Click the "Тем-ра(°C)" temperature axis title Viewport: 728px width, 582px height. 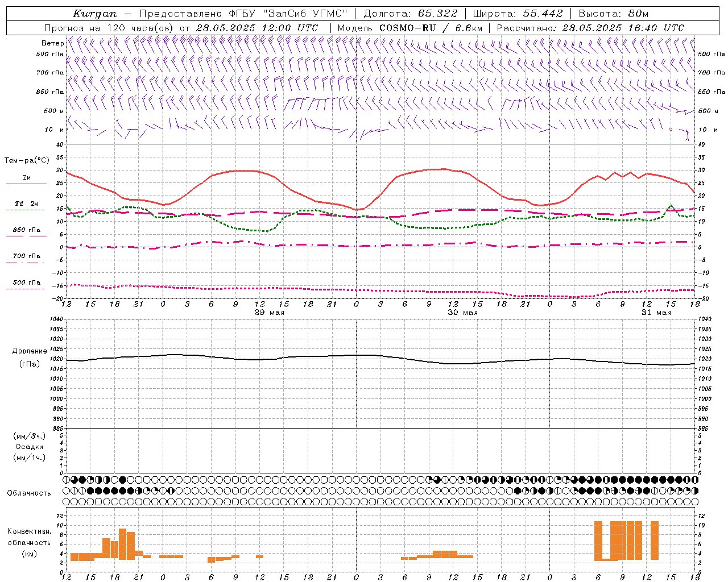pos(27,161)
